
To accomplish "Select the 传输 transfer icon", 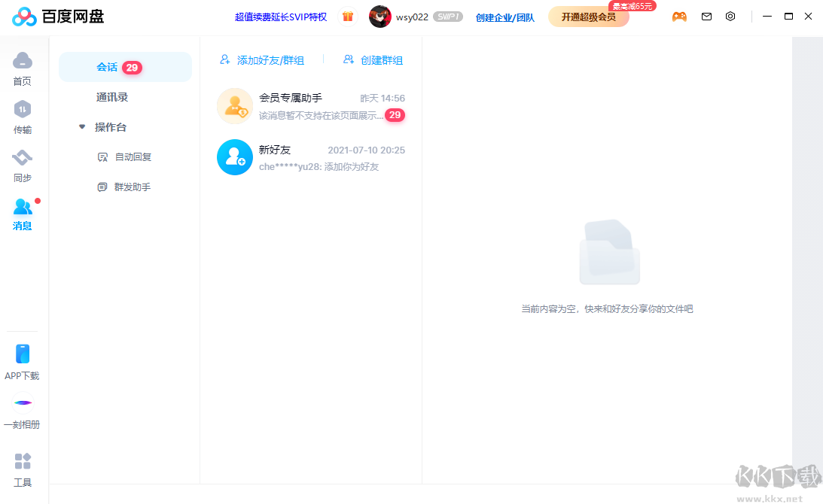I will coord(22,111).
